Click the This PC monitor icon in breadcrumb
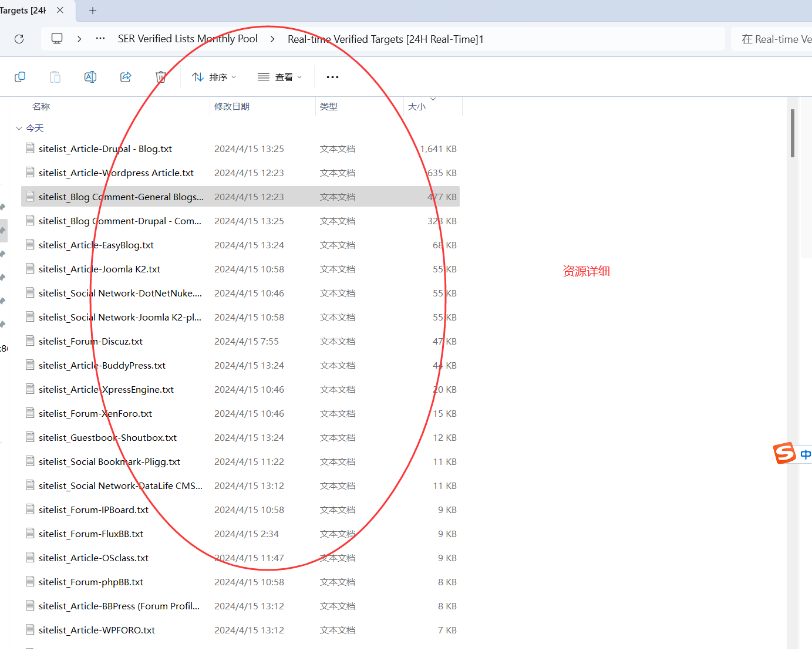Image resolution: width=812 pixels, height=651 pixels. click(57, 39)
